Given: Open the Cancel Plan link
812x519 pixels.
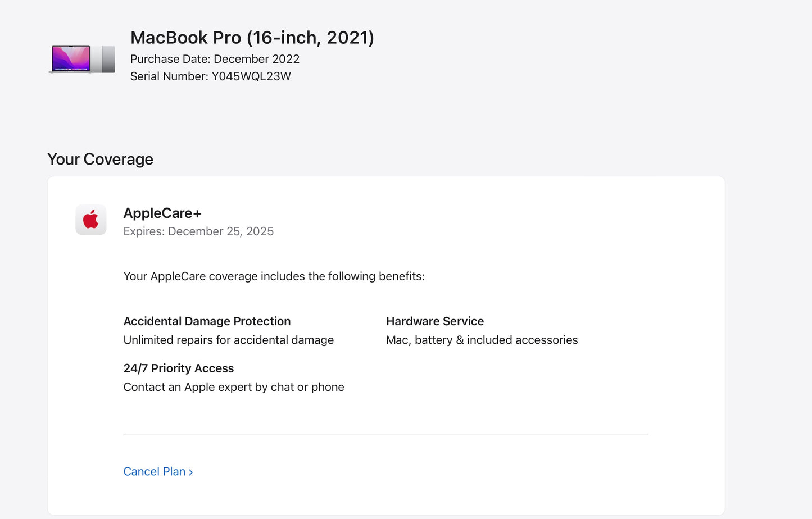Looking at the screenshot, I should (155, 472).
